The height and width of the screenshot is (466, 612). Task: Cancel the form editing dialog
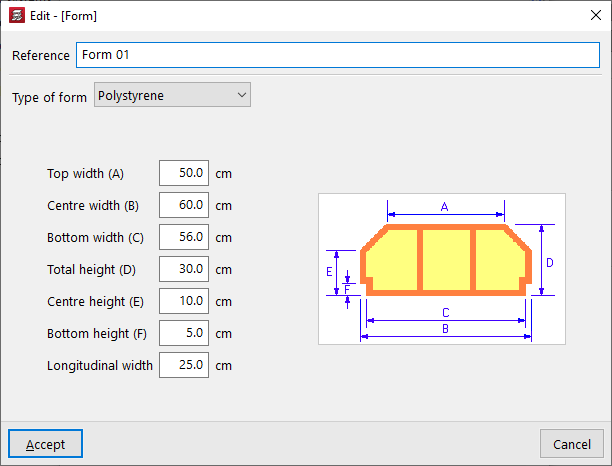pyautogui.click(x=572, y=443)
